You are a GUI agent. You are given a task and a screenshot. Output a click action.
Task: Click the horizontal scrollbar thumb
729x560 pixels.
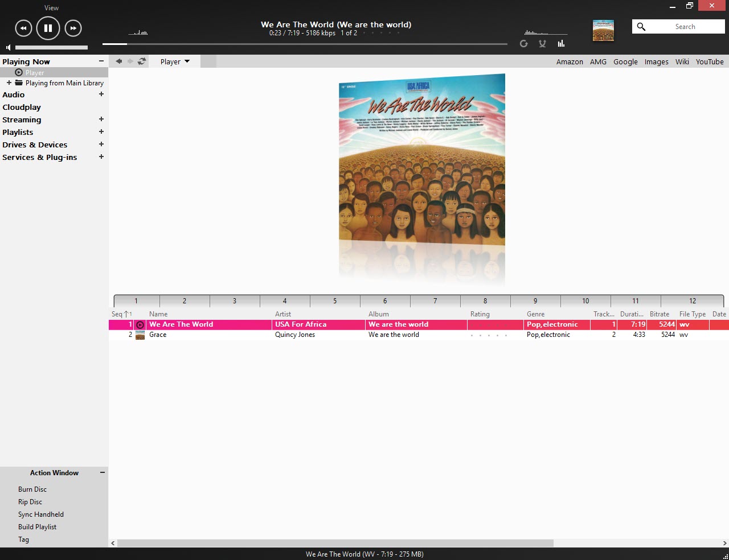(x=335, y=543)
